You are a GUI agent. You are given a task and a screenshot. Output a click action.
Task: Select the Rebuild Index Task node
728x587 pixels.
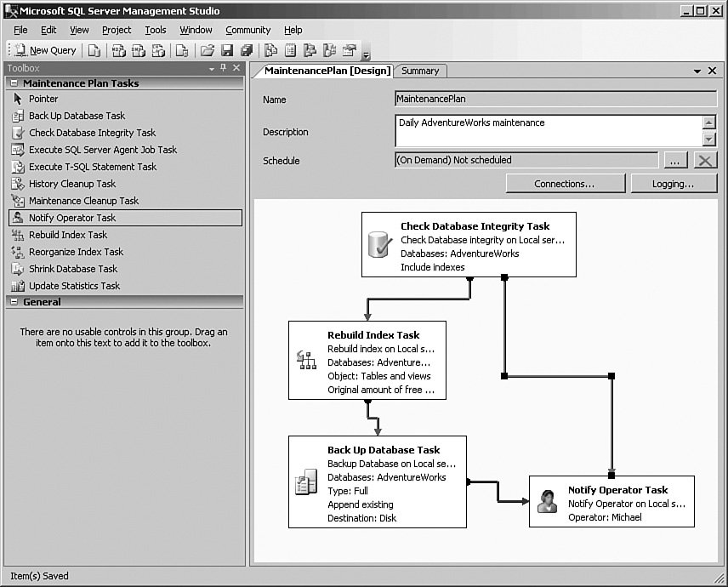[x=367, y=361]
